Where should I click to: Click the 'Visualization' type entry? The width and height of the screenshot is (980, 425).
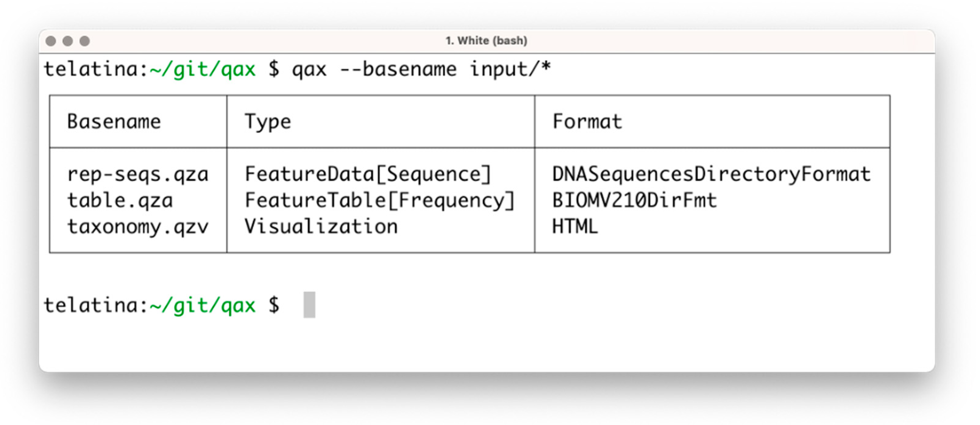tap(321, 227)
